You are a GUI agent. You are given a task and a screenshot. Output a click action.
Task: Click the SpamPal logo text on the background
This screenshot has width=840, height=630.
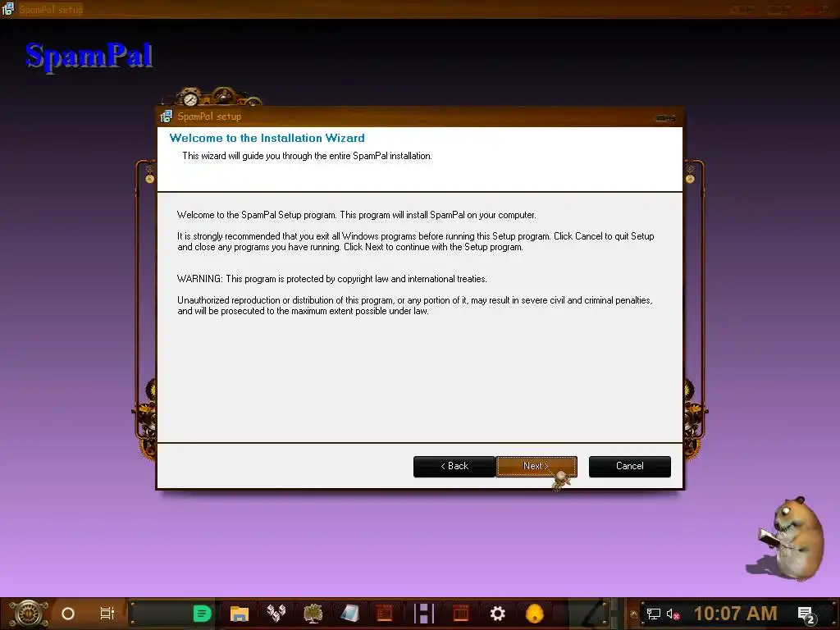click(x=89, y=56)
